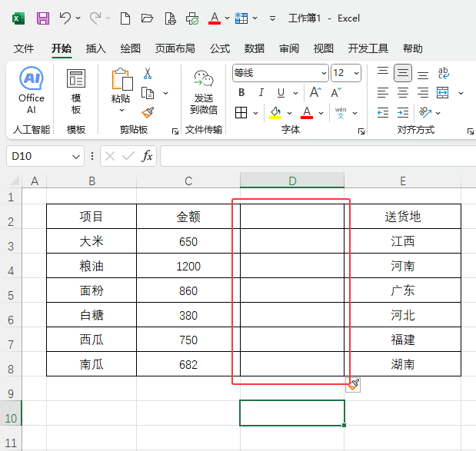Select column E header

click(402, 181)
